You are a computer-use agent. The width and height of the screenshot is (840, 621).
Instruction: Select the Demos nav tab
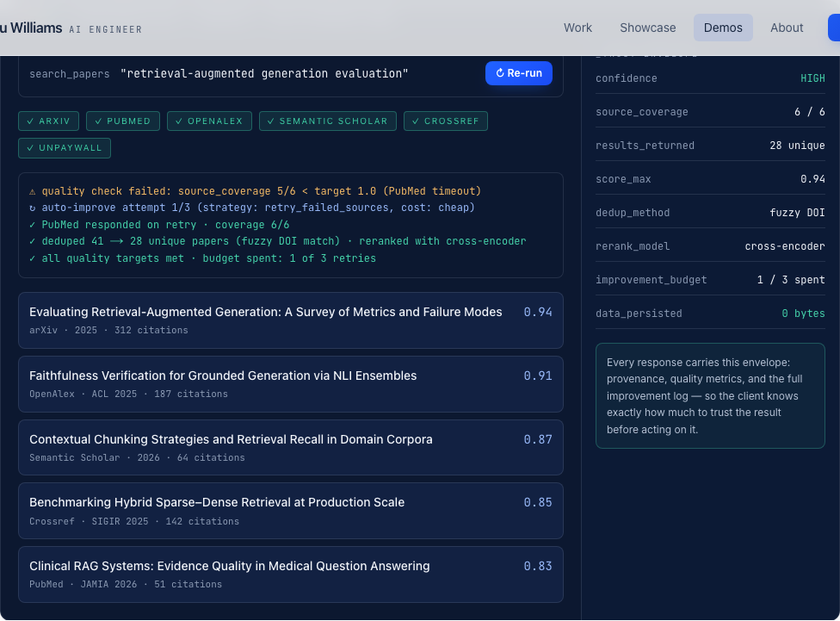(x=723, y=28)
